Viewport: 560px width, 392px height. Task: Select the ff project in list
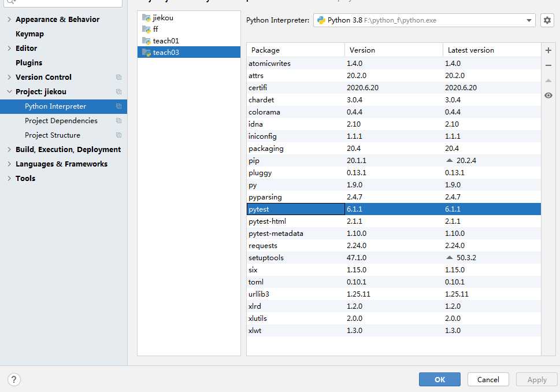tap(189, 29)
